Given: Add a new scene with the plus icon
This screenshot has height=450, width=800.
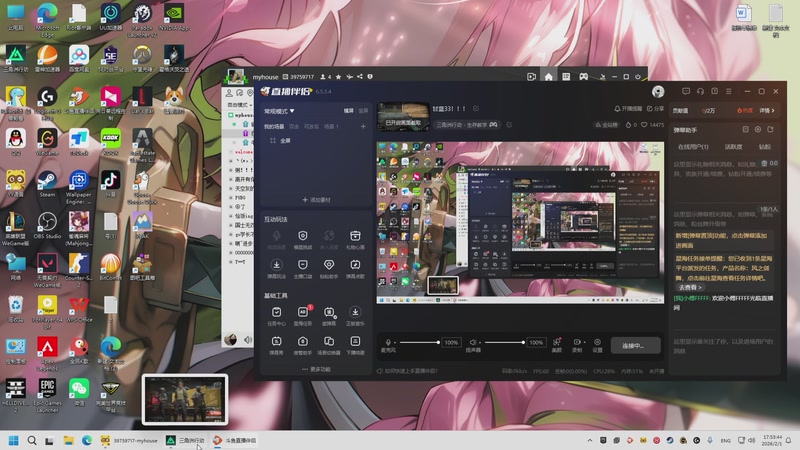Looking at the screenshot, I should pos(363,127).
